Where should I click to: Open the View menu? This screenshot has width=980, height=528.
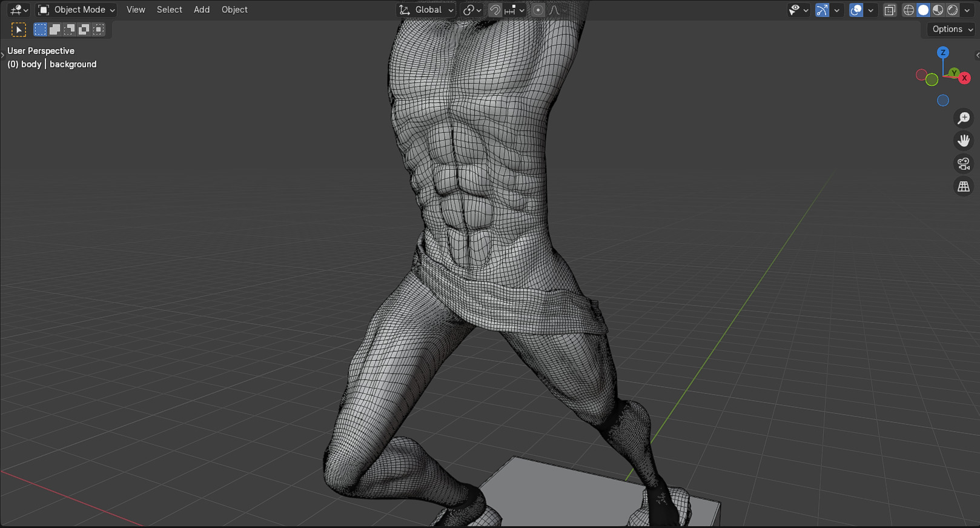coord(136,10)
